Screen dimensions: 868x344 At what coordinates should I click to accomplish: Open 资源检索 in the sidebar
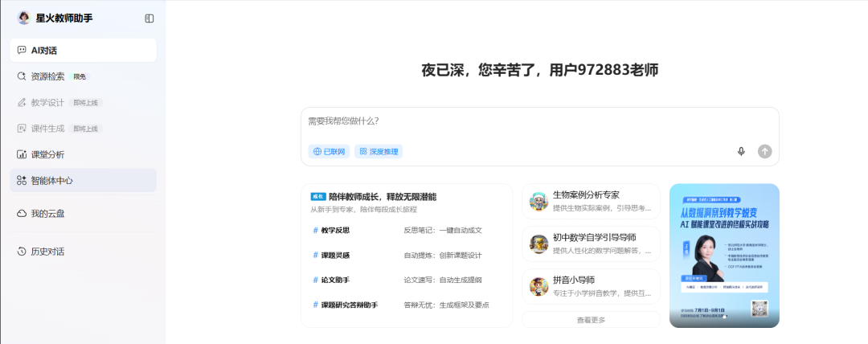click(83, 76)
